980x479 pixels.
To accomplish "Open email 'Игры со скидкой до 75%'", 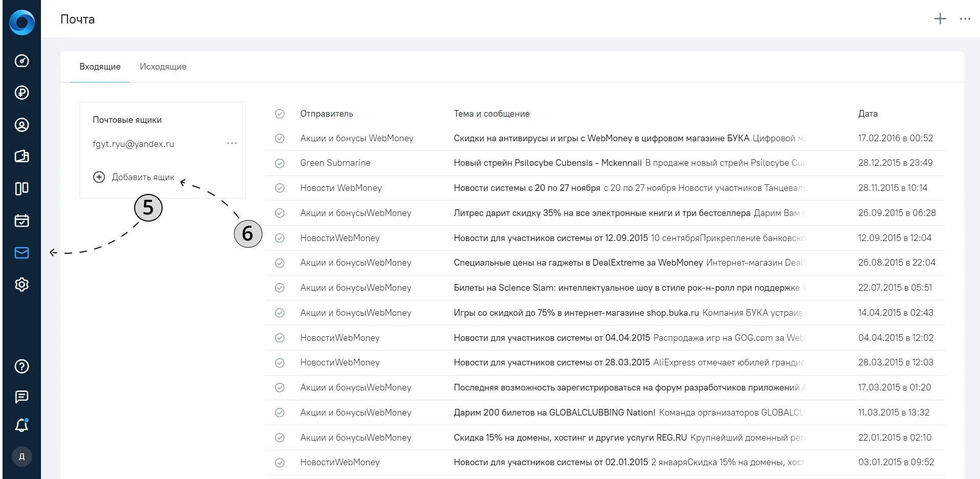I will pyautogui.click(x=576, y=313).
